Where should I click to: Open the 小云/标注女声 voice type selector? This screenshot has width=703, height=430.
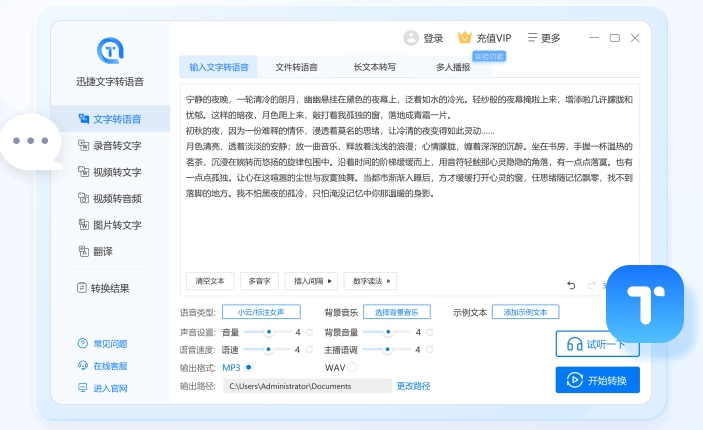pos(260,312)
